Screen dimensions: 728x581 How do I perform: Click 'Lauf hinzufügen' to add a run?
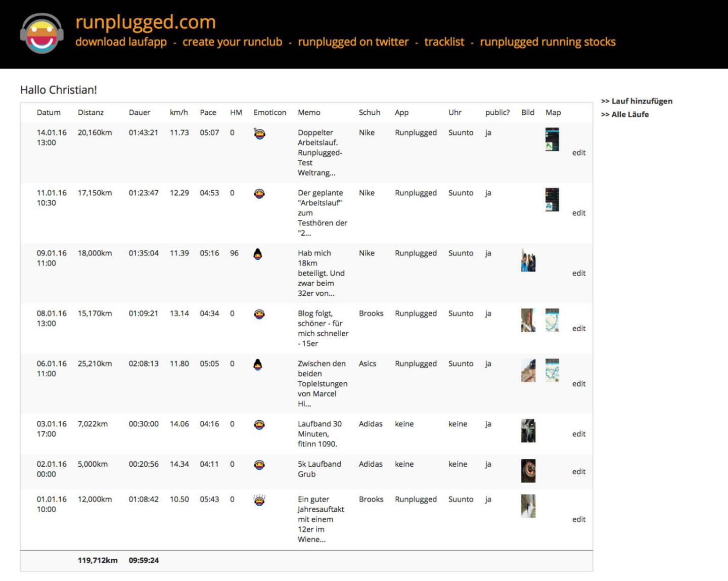point(641,101)
